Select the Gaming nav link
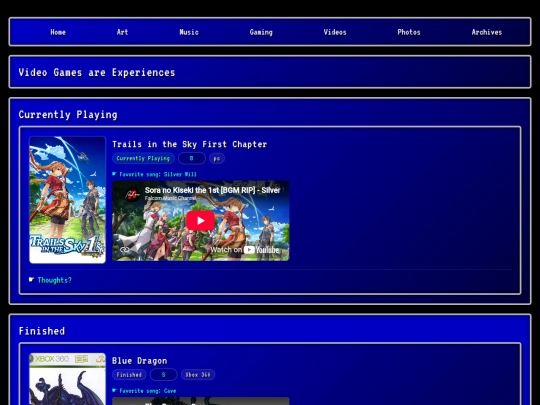Viewport: 540px width, 405px height. click(261, 32)
